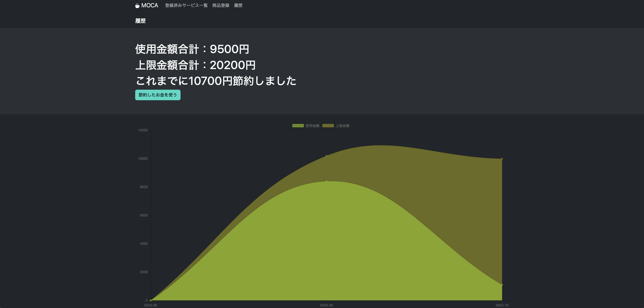Click the 履歴 page heading
644x308 pixels.
point(140,21)
